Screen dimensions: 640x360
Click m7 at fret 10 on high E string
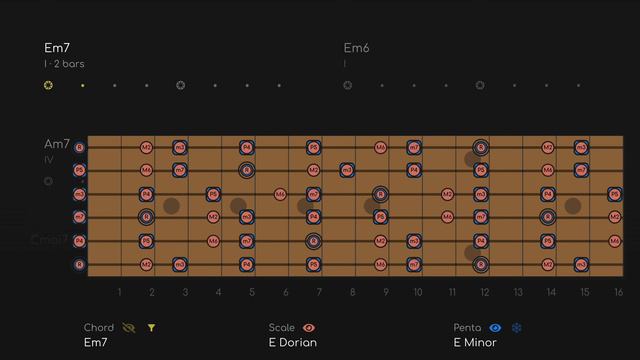pos(414,147)
